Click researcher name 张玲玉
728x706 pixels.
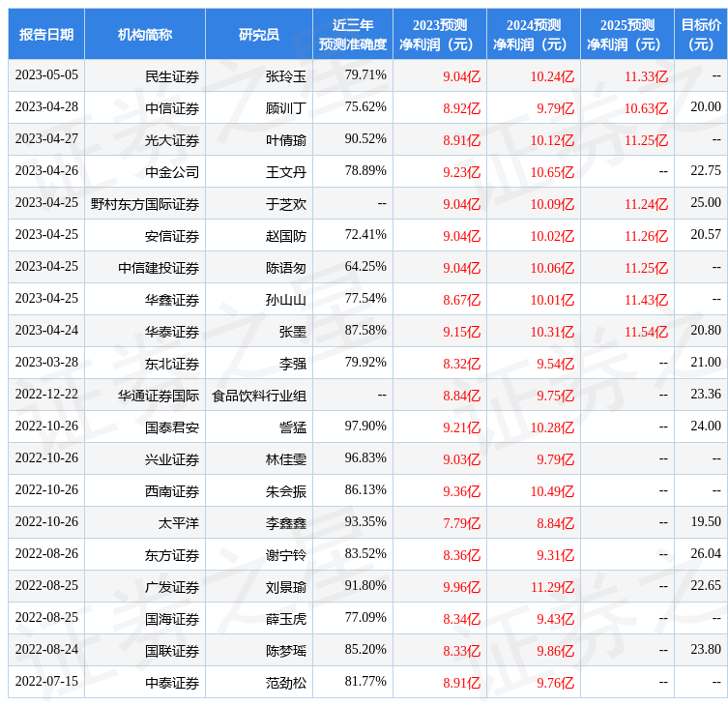pos(286,76)
